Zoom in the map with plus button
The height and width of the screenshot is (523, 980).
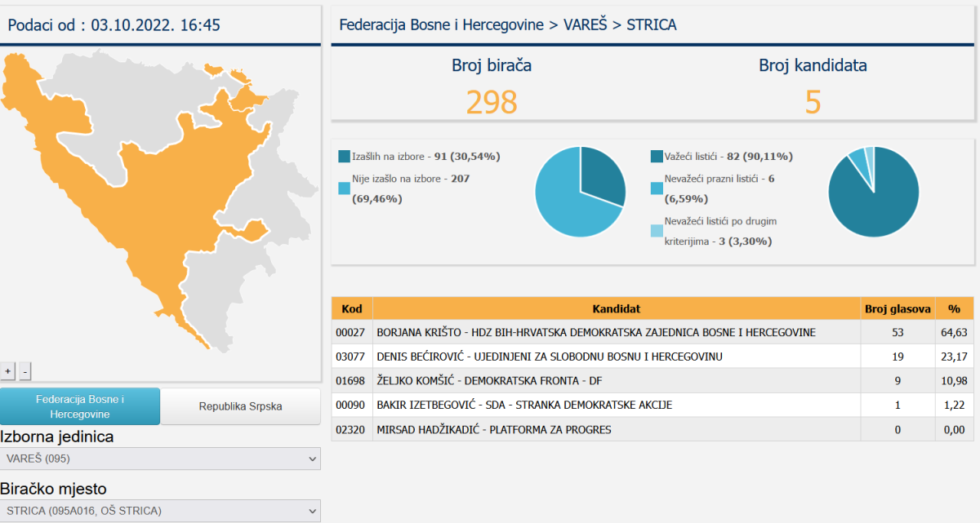coord(8,371)
